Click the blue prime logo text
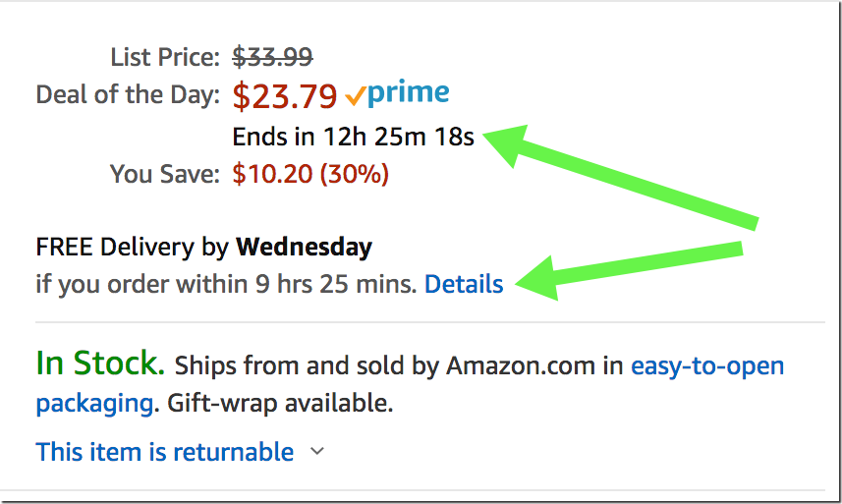 coord(409,93)
